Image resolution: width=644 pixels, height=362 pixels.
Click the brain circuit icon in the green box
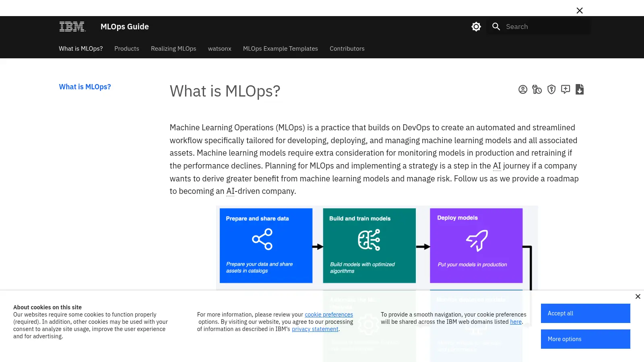(x=369, y=240)
